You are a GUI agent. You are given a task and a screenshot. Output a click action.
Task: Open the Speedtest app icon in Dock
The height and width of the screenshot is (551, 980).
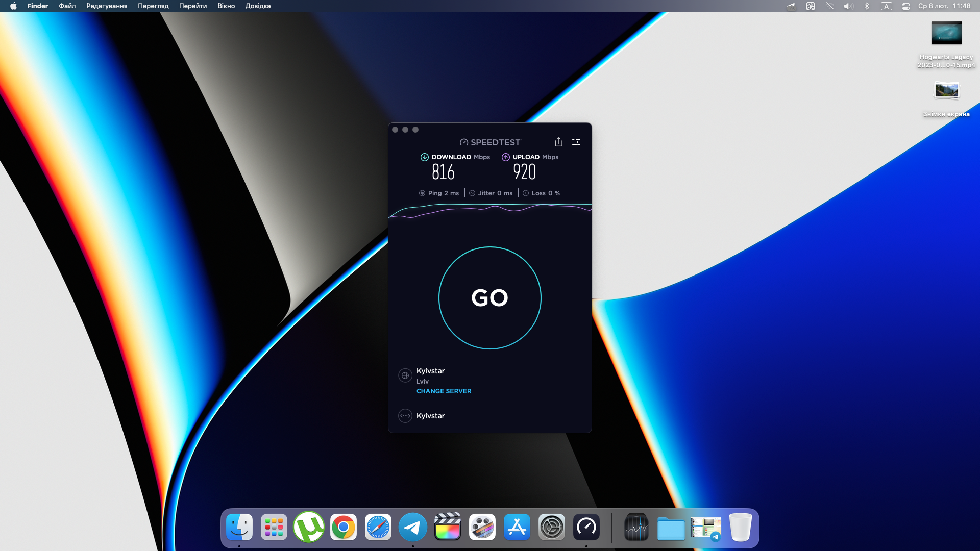pyautogui.click(x=586, y=527)
